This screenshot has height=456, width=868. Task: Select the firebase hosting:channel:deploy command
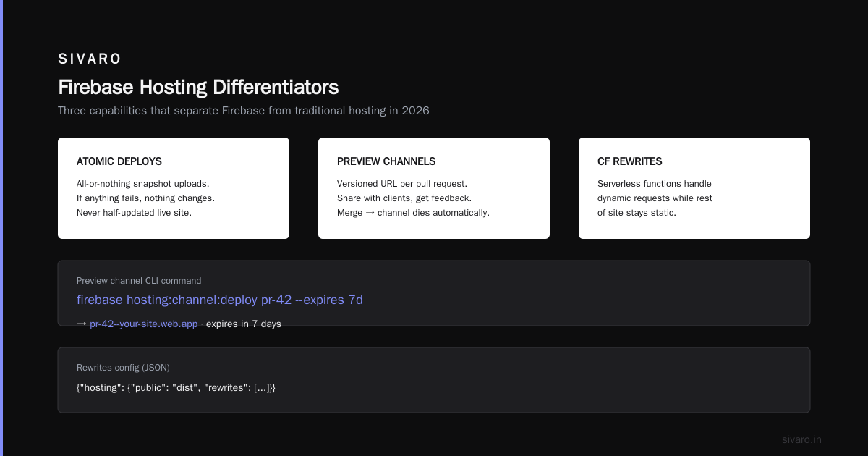point(220,300)
